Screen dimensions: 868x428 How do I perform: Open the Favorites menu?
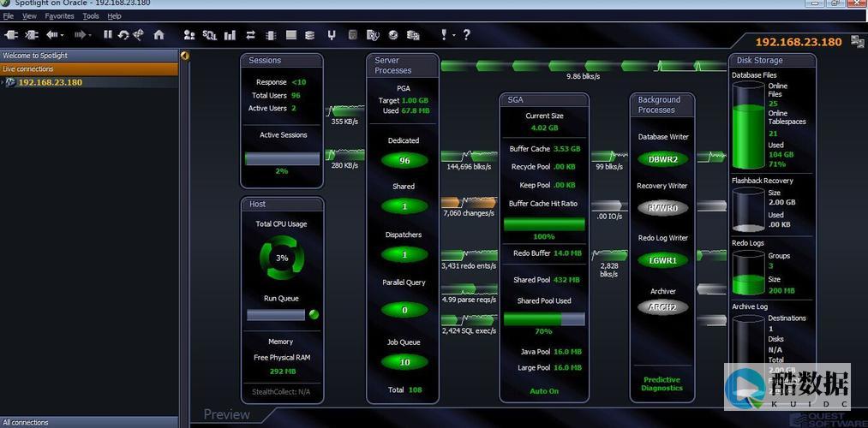click(x=59, y=16)
